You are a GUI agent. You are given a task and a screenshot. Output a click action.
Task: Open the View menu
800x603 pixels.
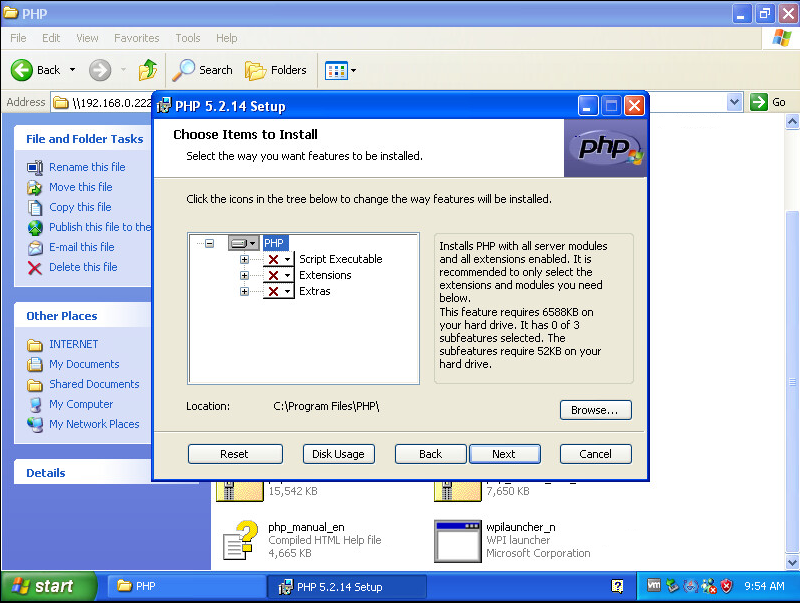pos(87,38)
